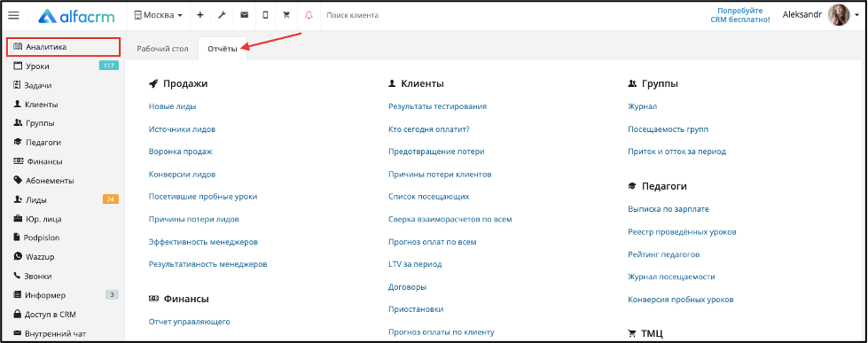Click the envelope mail icon

pos(244,15)
